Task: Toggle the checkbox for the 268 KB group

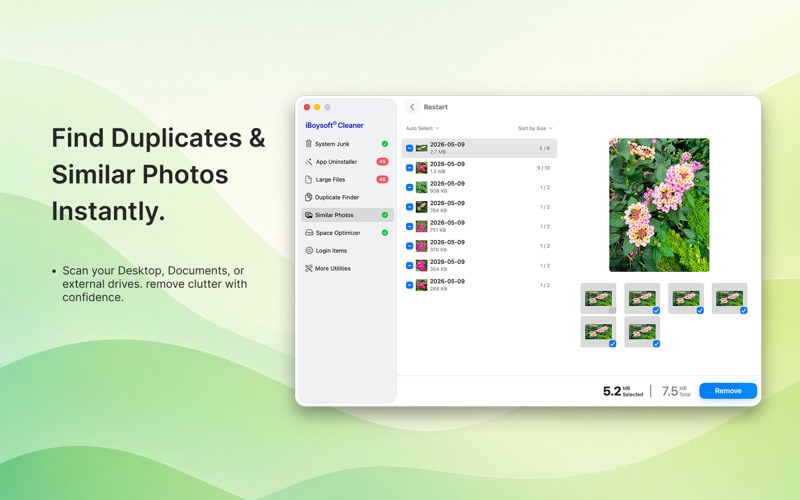Action: click(409, 285)
